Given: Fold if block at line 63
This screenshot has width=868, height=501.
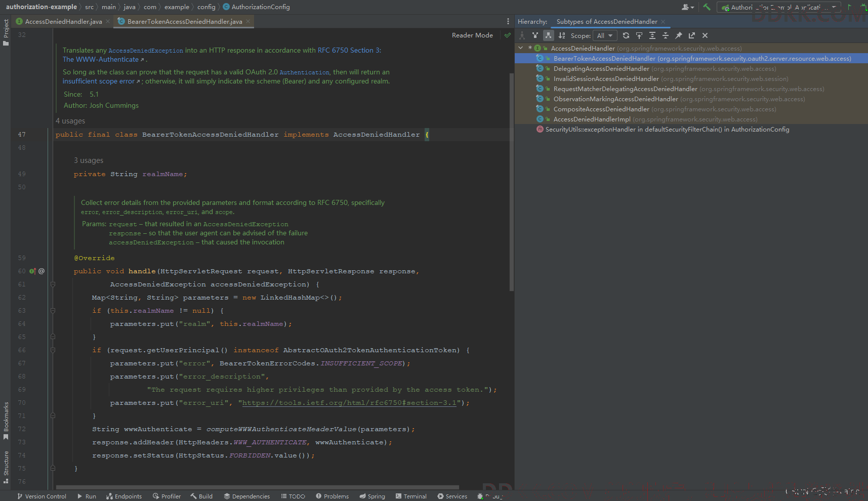Looking at the screenshot, I should coord(53,311).
